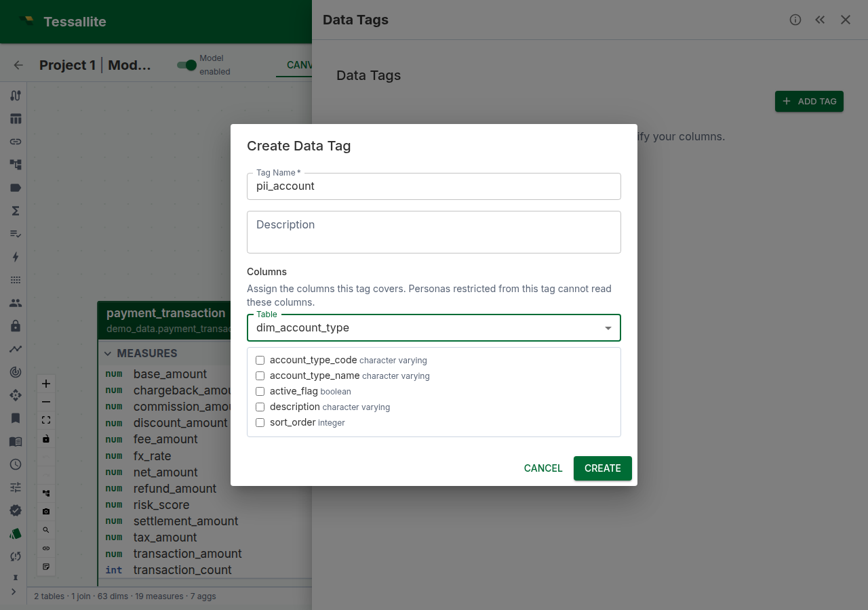868x610 pixels.
Task: Open the green cards icon in the sidebar
Action: (x=16, y=533)
